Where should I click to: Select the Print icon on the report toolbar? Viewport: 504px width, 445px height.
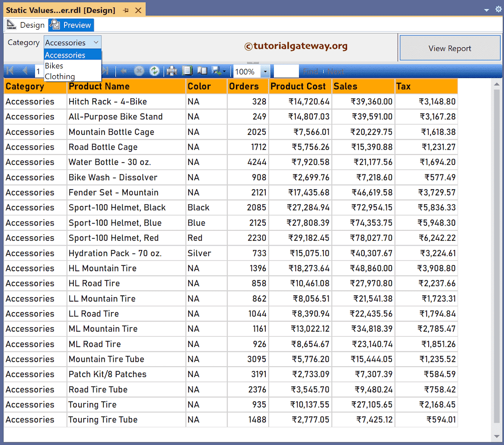[x=171, y=70]
